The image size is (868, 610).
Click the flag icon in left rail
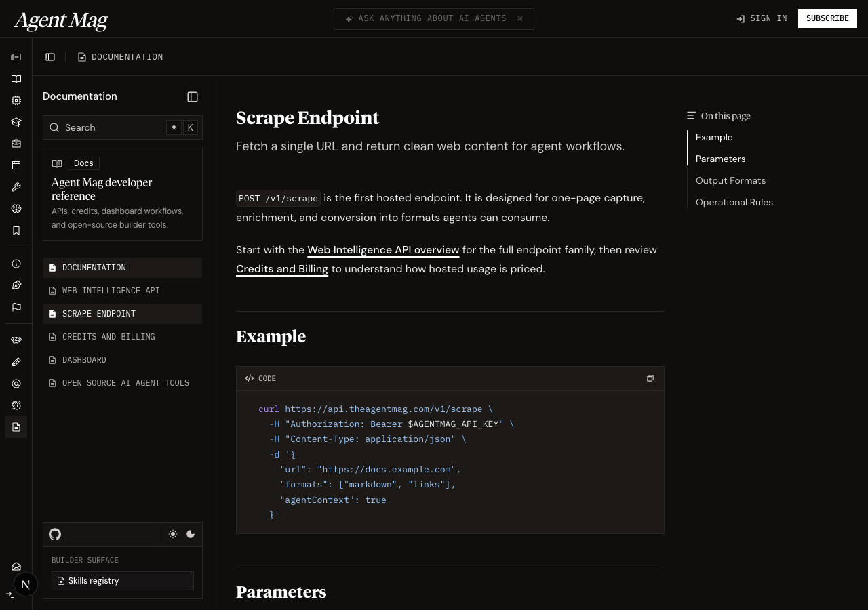[x=16, y=307]
